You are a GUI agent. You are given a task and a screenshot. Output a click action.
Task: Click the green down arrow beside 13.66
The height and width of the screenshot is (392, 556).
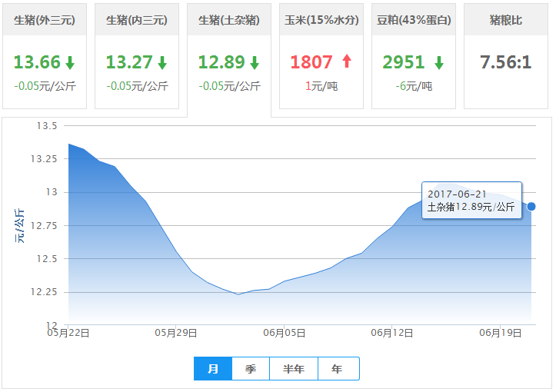(x=70, y=63)
